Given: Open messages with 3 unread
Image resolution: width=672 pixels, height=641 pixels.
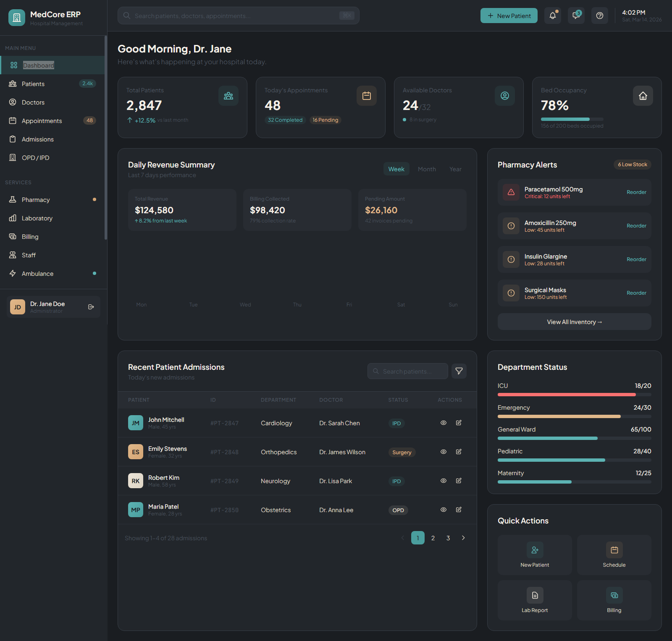Looking at the screenshot, I should 576,16.
